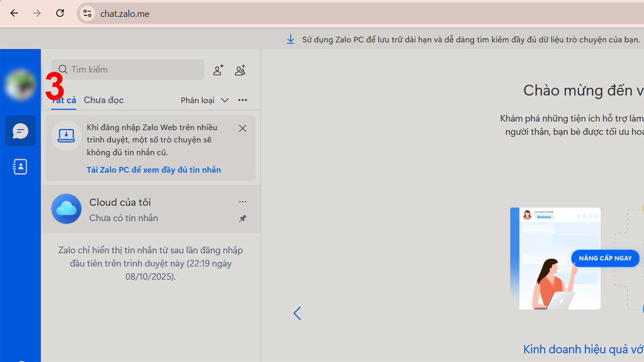644x362 pixels.
Task: Dismiss the Zalo Web login notice
Action: [243, 128]
